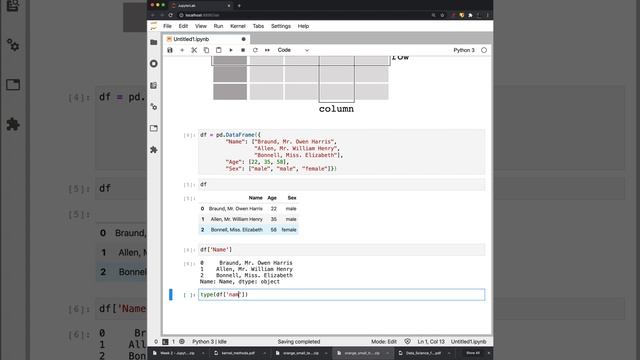Screen dimensions: 640x360
Task: Click the Name column header in table
Action: [x=256, y=198]
